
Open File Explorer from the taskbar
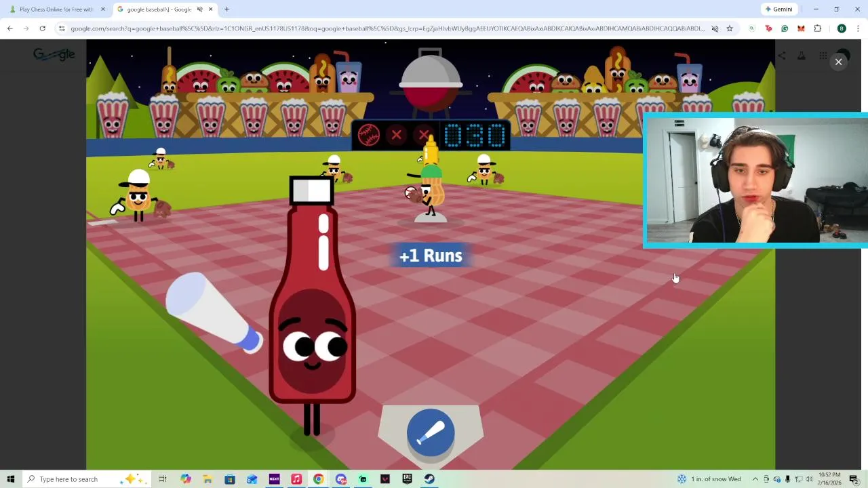(208, 479)
